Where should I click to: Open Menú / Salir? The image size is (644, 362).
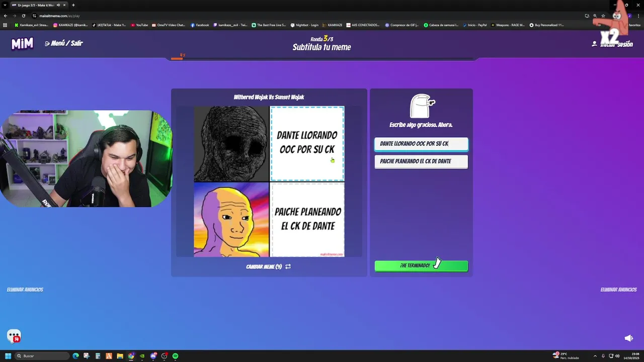point(64,43)
